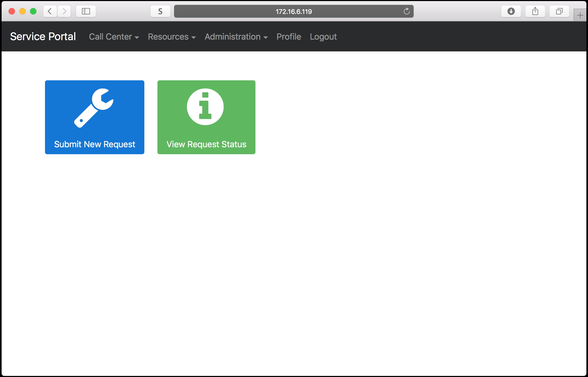Open the Administration dropdown menu

click(236, 37)
